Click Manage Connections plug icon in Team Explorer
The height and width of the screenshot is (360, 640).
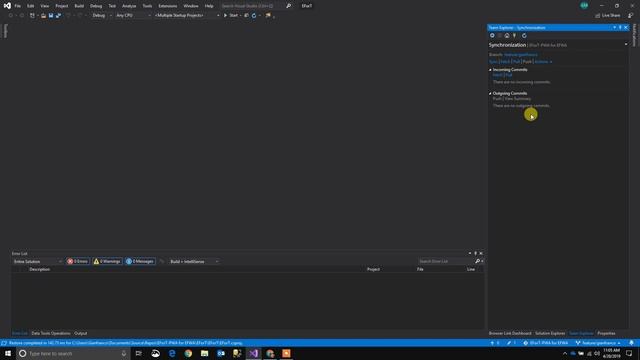pyautogui.click(x=514, y=36)
